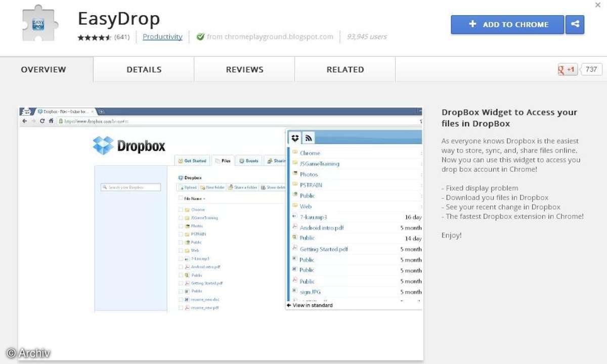607x364 pixels.
Task: Click the Dropbox logo on the page
Action: point(129,146)
